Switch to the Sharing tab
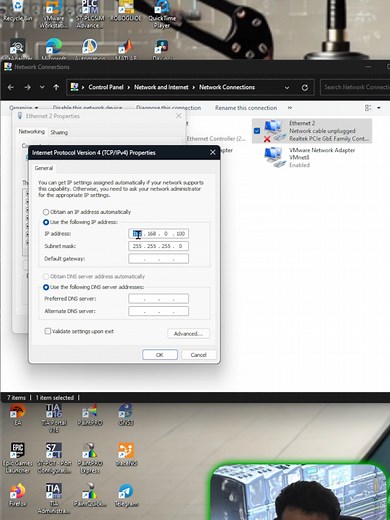The image size is (390, 520). pyautogui.click(x=59, y=132)
